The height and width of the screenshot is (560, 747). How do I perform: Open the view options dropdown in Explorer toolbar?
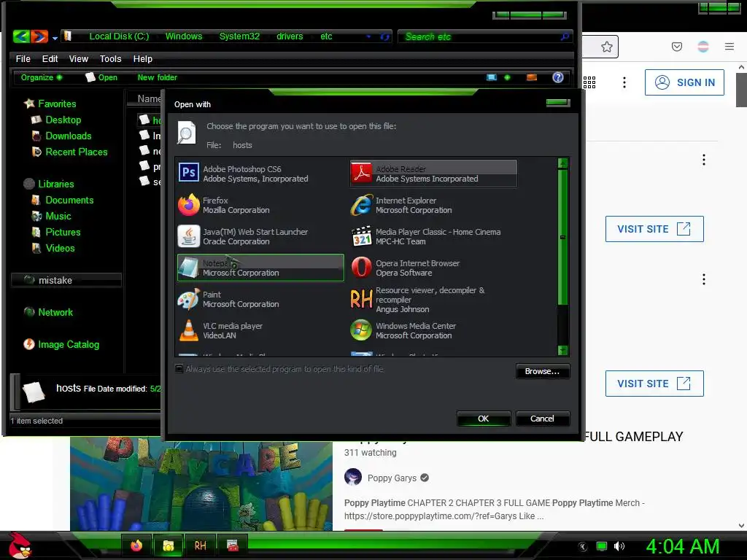pos(508,77)
